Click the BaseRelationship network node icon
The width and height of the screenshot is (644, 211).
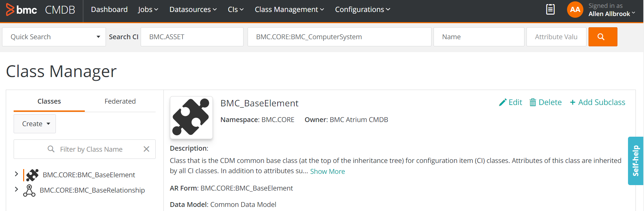pos(29,191)
